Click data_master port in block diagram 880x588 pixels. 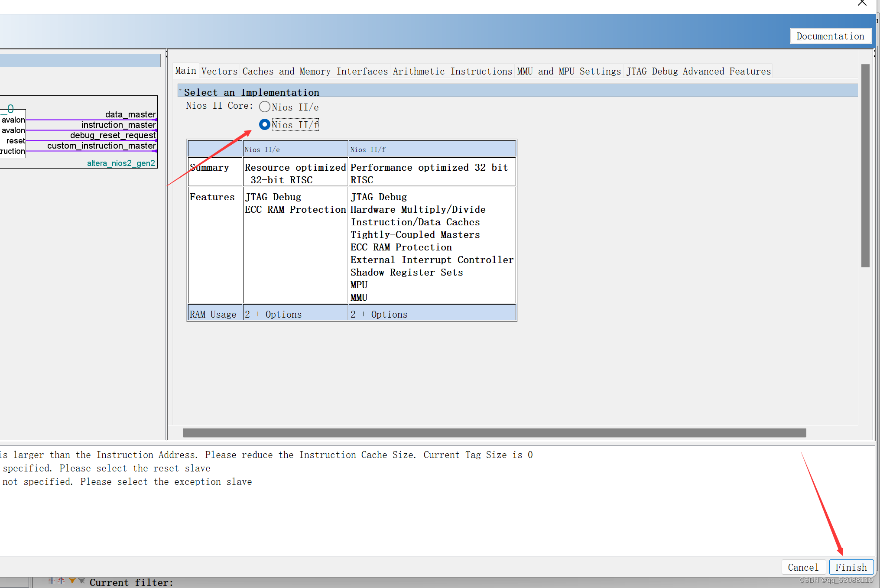[x=130, y=114]
